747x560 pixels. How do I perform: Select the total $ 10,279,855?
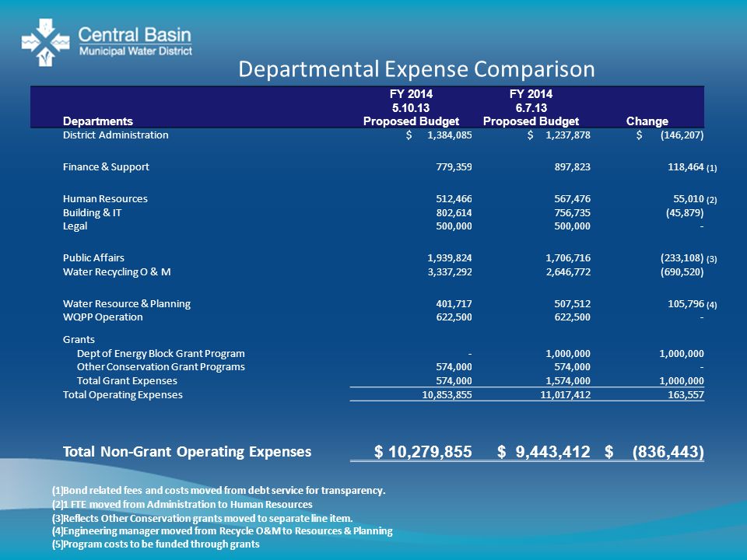point(423,451)
